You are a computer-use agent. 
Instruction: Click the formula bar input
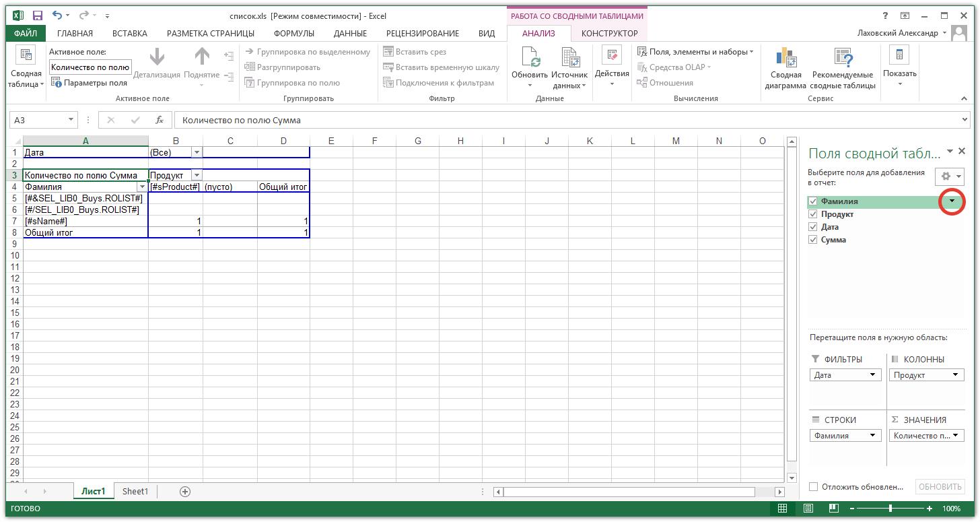(x=567, y=120)
